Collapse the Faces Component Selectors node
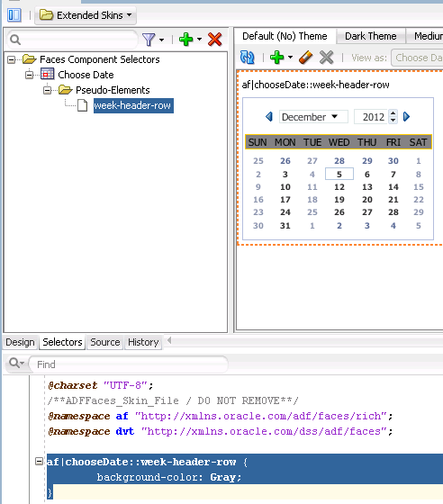This screenshot has height=504, width=443. pos(12,59)
